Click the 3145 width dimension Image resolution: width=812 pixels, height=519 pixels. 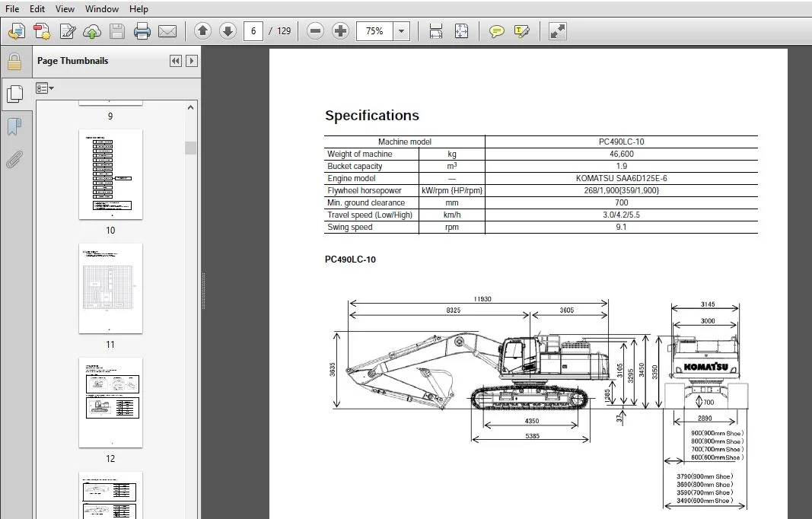pyautogui.click(x=708, y=304)
